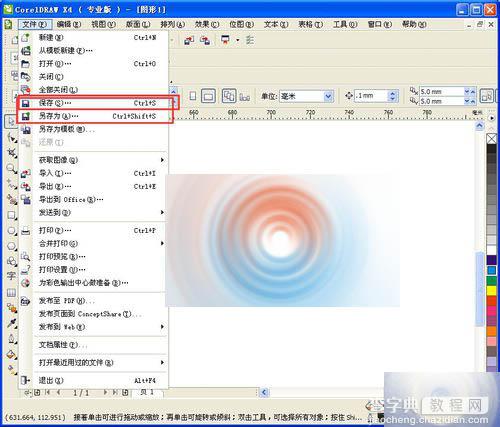500x427 pixels.
Task: Toggle the 'all pages' layout button
Action: pyautogui.click(x=229, y=96)
